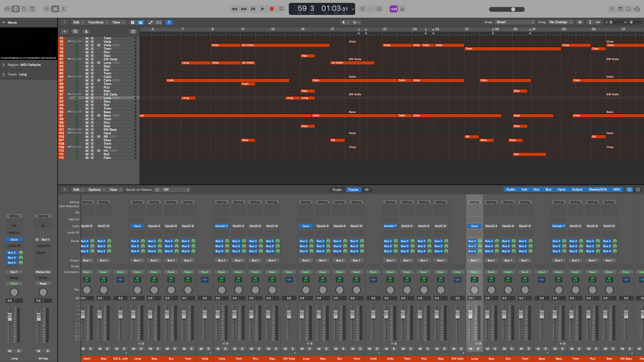Turn on Sends on Faders power button
644x362 pixels.
(157, 190)
